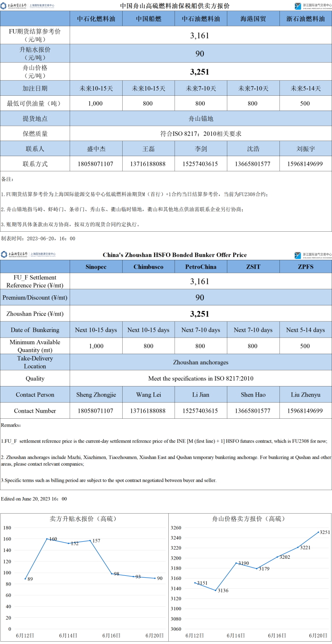Click the Next 5-14 days cell
This screenshot has width=332, height=644.
click(306, 330)
